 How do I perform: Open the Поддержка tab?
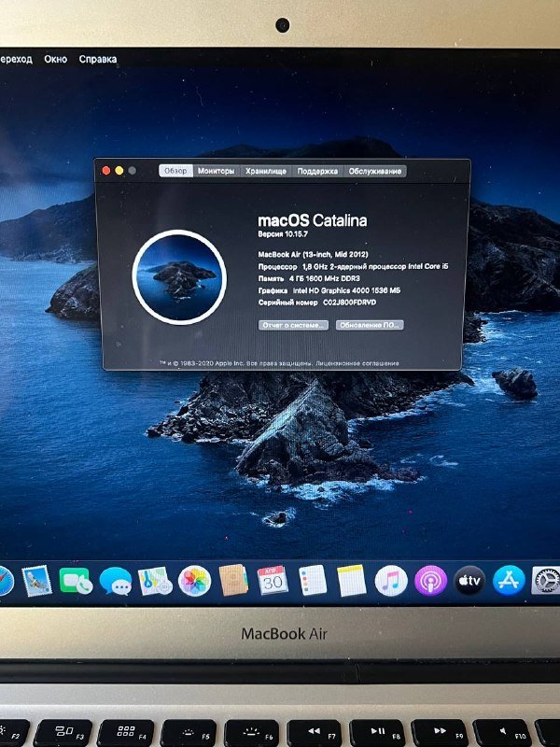pos(317,171)
